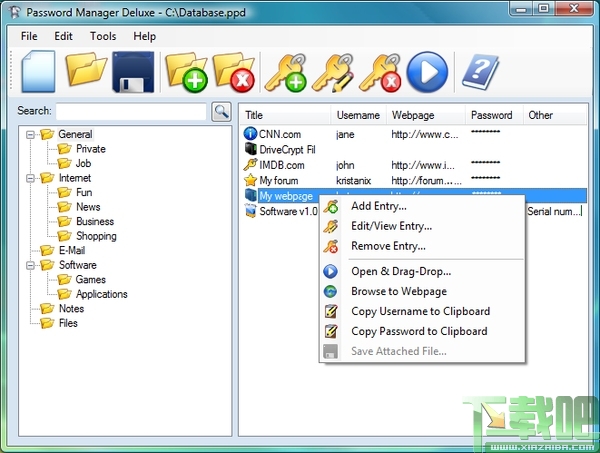Select the Business folder
Image resolution: width=600 pixels, height=453 pixels.
(95, 222)
